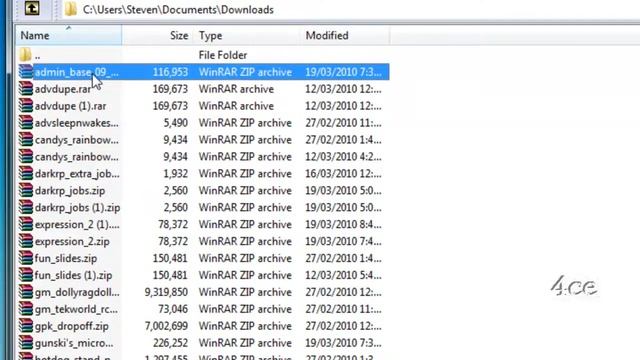Click the fun_slides.zip archive icon

tap(26, 258)
